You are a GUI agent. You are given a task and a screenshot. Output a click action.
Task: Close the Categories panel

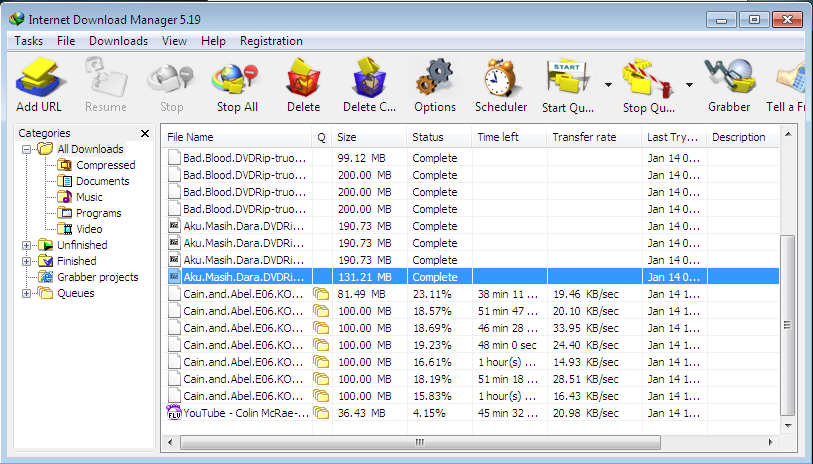click(x=145, y=133)
